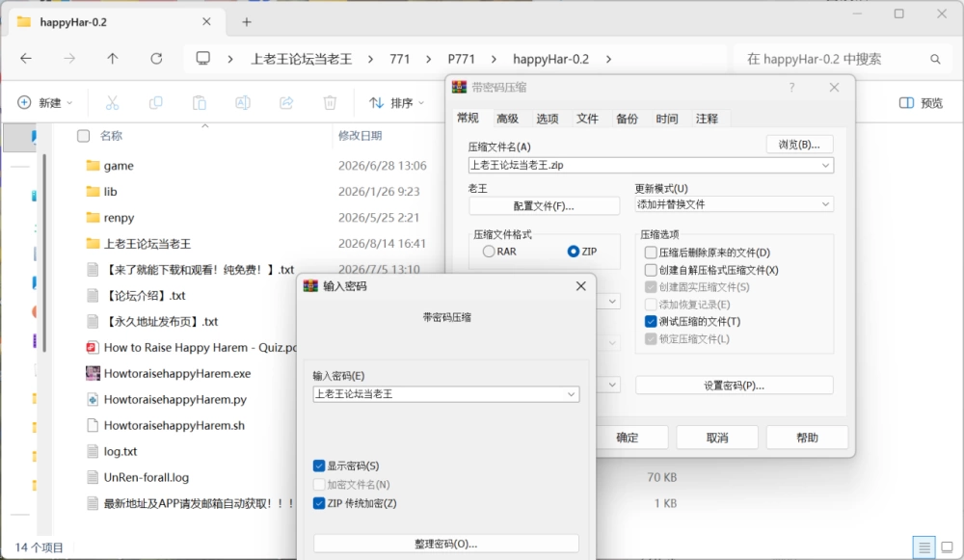This screenshot has height=560, width=964.
Task: Click the search magnifier icon
Action: pos(935,59)
